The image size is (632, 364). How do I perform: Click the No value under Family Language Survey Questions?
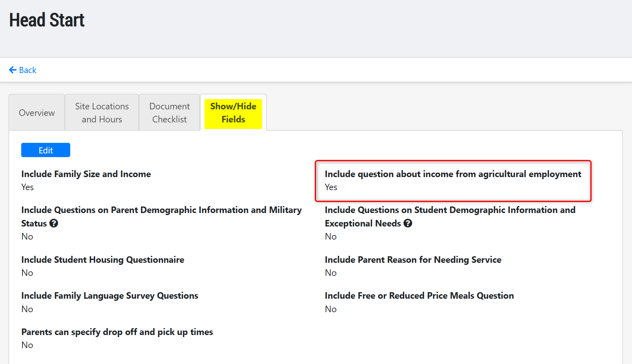(27, 309)
